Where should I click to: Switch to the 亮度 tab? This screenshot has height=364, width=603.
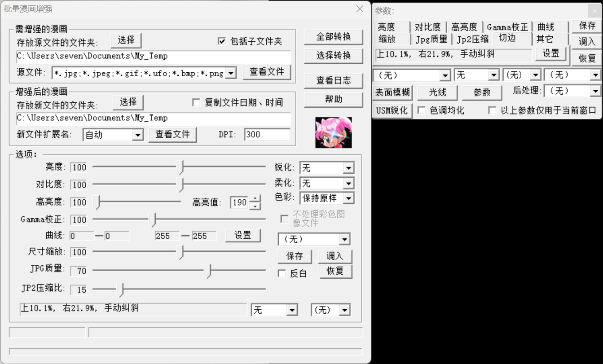[387, 27]
